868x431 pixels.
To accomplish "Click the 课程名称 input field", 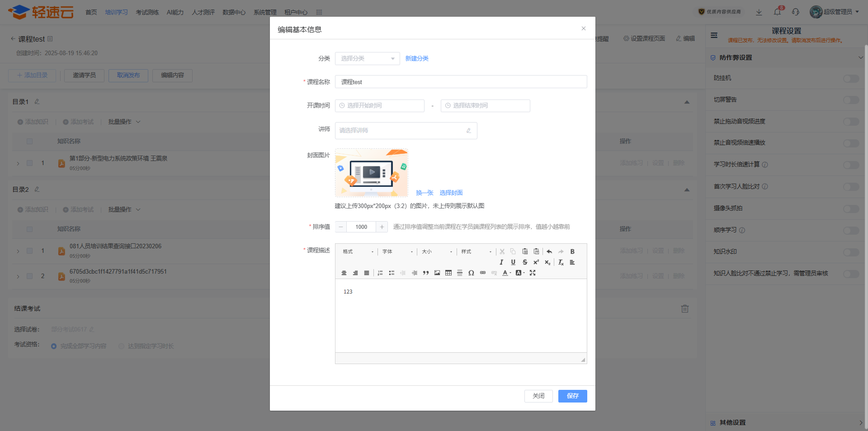I will coord(461,82).
